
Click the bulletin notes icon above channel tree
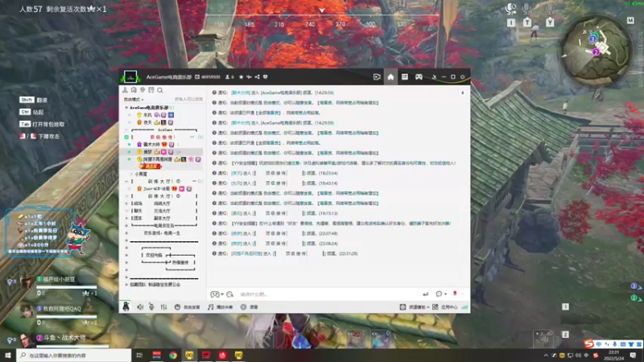point(151,90)
